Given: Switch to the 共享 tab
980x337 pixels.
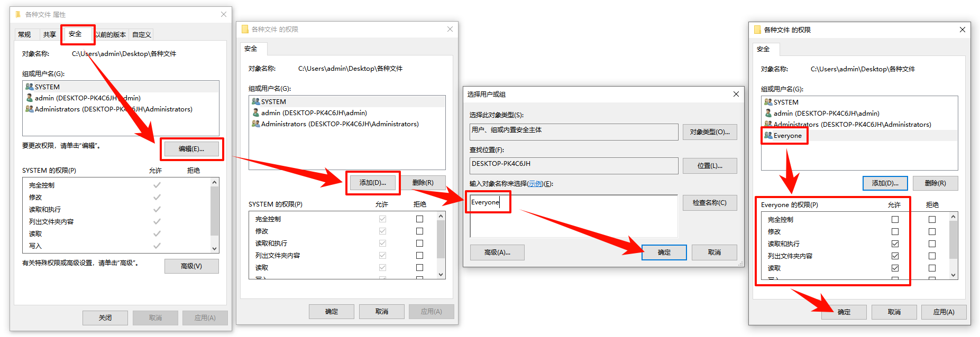Looking at the screenshot, I should coord(50,35).
